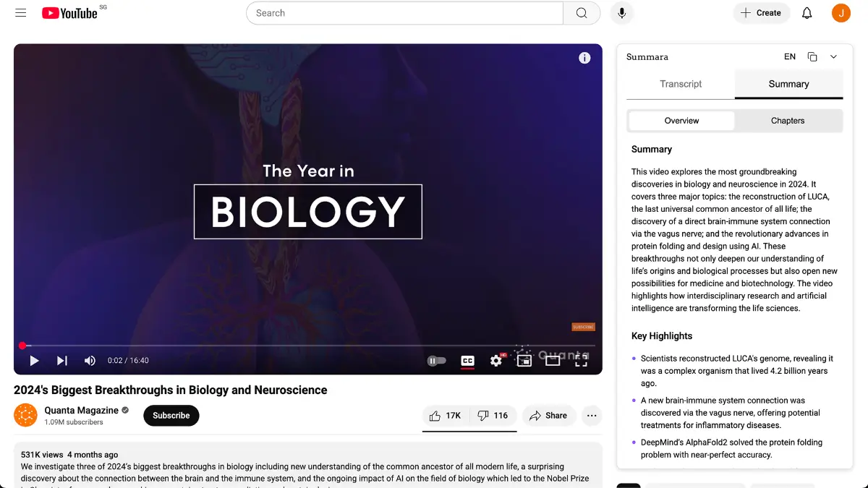Toggle the autoplay switch
This screenshot has width=868, height=488.
point(436,361)
